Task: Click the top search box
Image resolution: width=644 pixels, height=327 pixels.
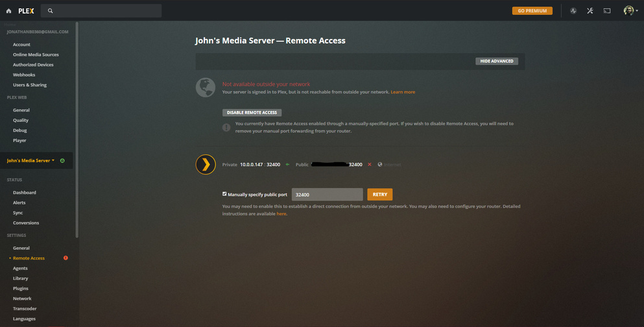Action: tap(101, 11)
